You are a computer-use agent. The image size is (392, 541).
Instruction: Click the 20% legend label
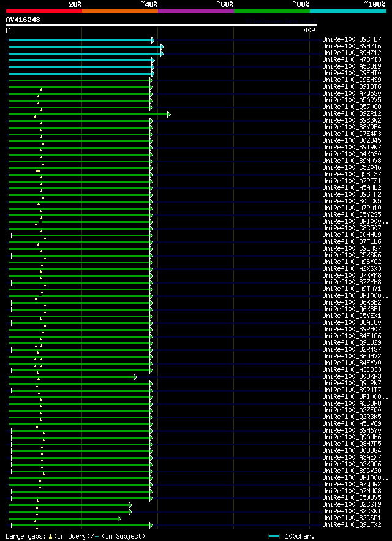coord(75,4)
